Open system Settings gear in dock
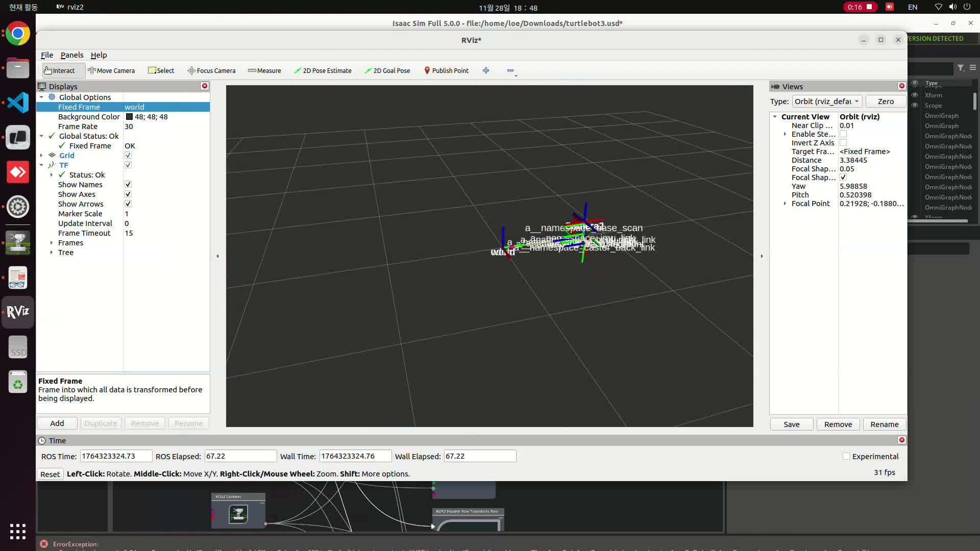The height and width of the screenshot is (551, 980). pyautogui.click(x=18, y=207)
